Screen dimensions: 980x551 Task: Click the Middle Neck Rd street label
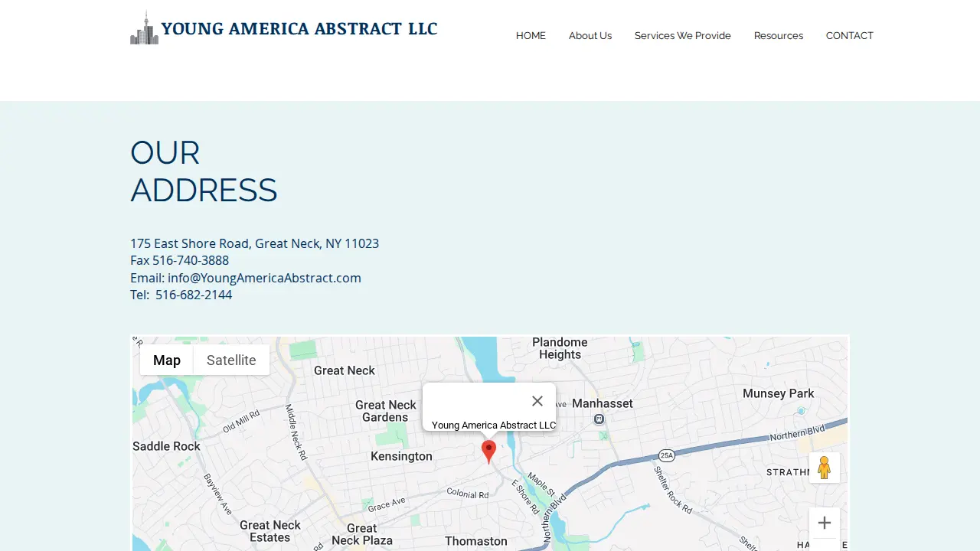[x=296, y=432]
